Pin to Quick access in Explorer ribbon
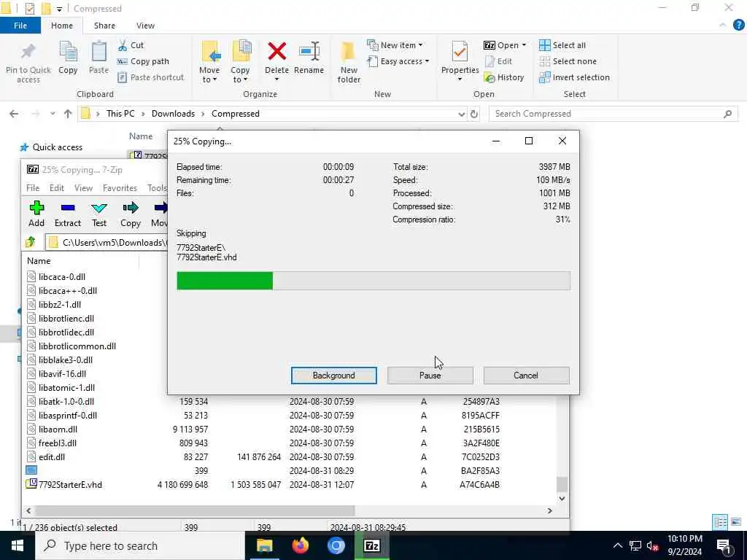The height and width of the screenshot is (560, 747). [28, 63]
